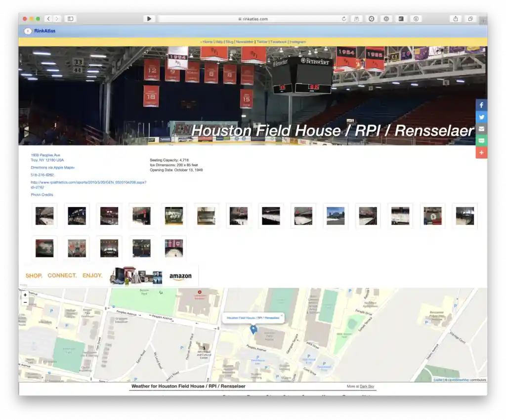Image resolution: width=506 pixels, height=420 pixels.
Task: Open the team group photo thumbnail
Action: coord(174,216)
